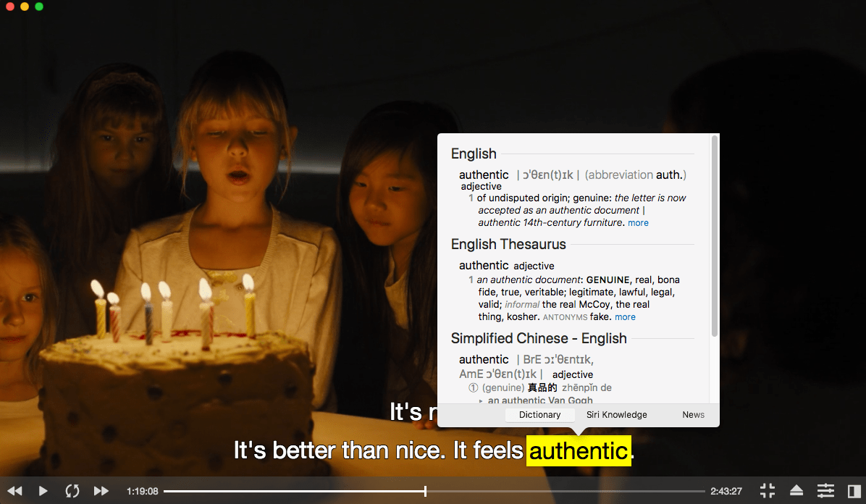Click the English Thesaurus section heading

click(508, 244)
